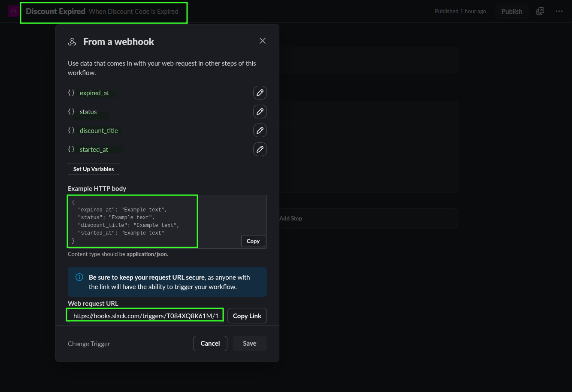Image resolution: width=572 pixels, height=392 pixels.
Task: Open the three-dot more options menu
Action: click(x=559, y=11)
